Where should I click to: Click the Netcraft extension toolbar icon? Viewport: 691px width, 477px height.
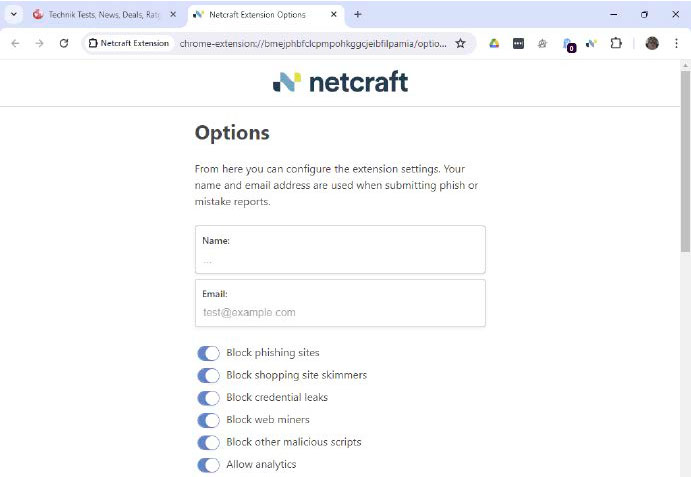tap(592, 43)
